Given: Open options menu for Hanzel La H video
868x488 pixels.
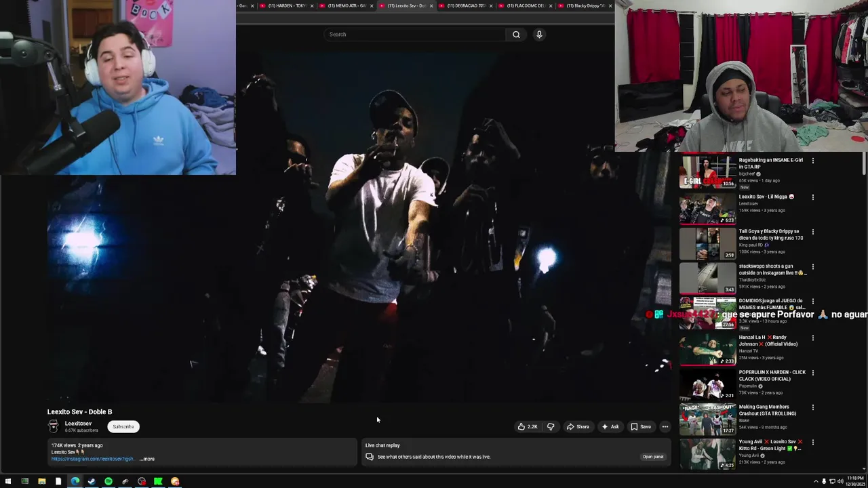Looking at the screenshot, I should [813, 338].
